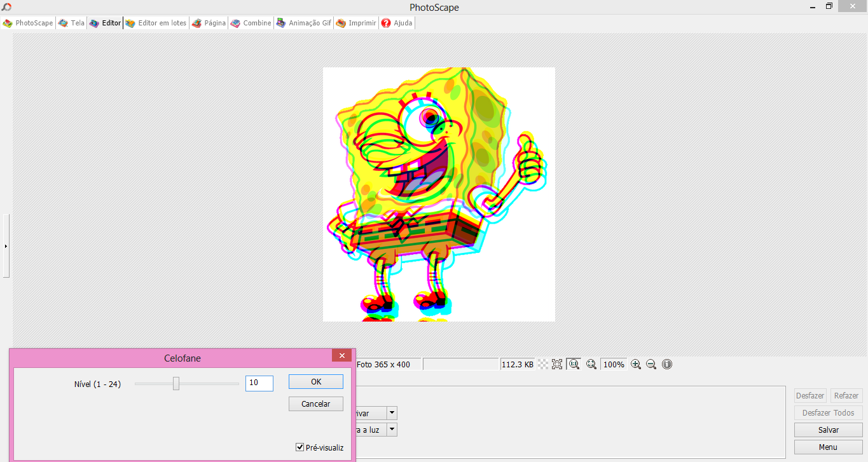Click the Nível slider handle

pyautogui.click(x=176, y=383)
